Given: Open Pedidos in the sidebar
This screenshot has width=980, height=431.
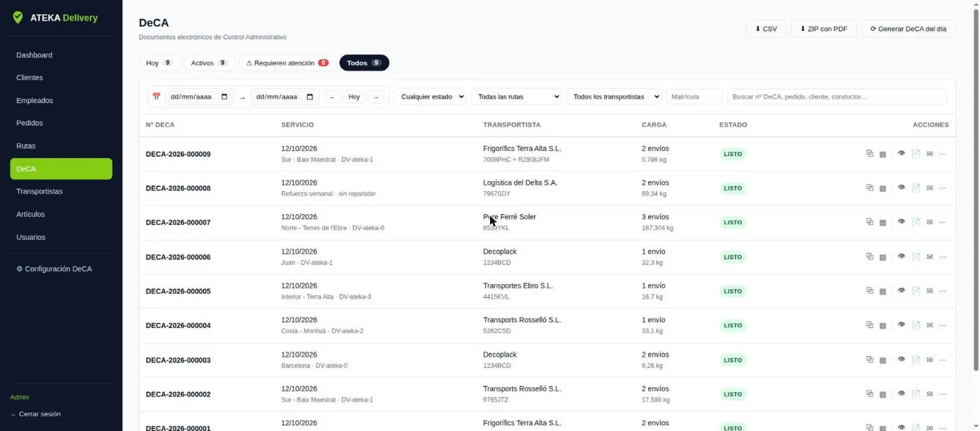Looking at the screenshot, I should click(x=61, y=123).
